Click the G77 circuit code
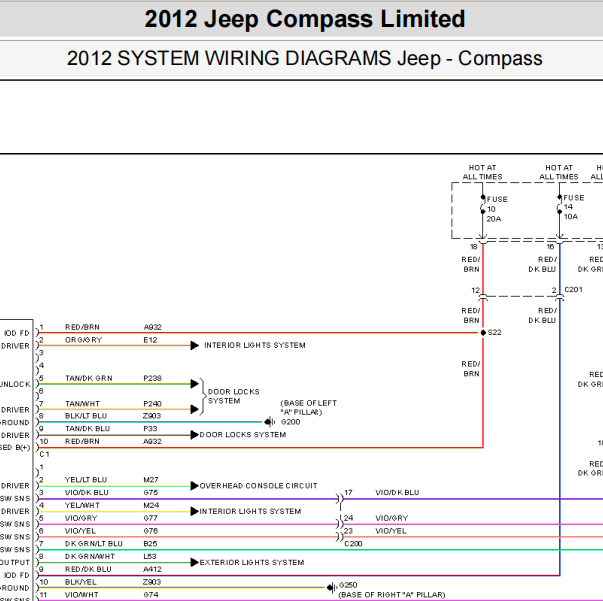 pyautogui.click(x=150, y=518)
